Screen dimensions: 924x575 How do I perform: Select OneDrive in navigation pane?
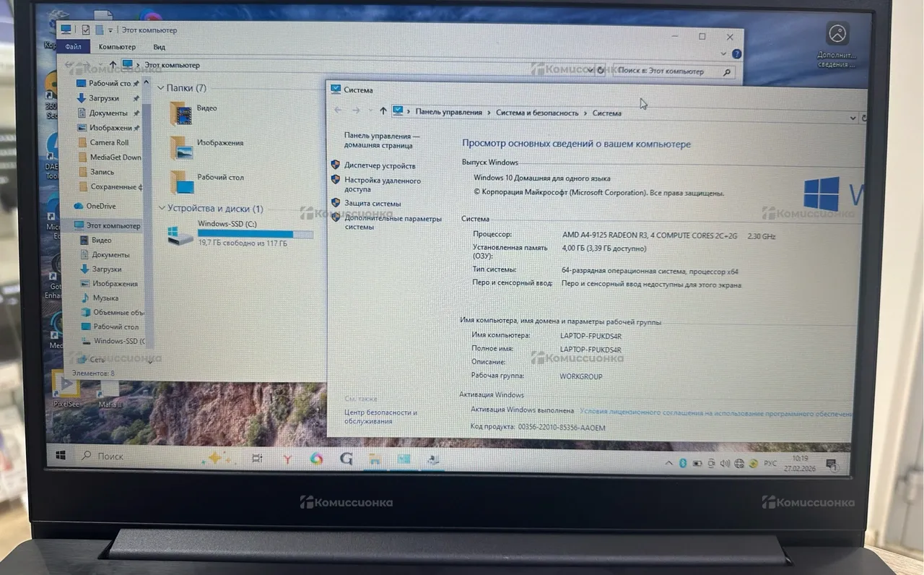[100, 206]
